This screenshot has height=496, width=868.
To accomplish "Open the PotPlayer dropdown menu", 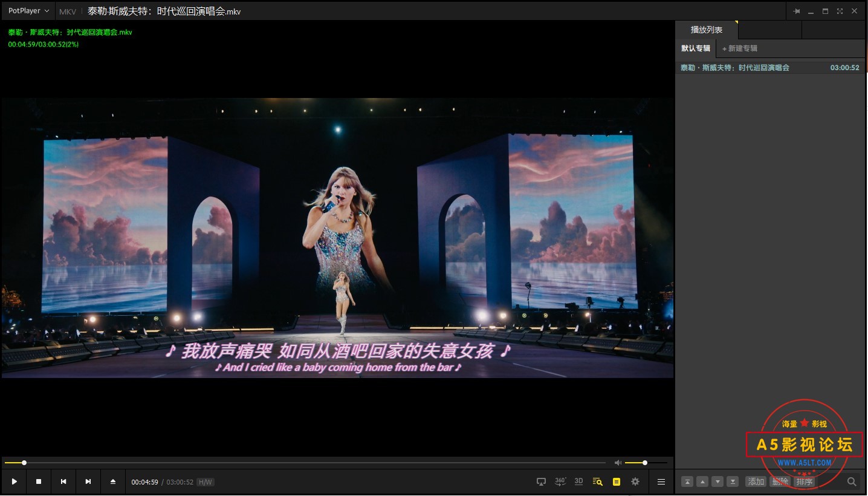I will [x=28, y=11].
